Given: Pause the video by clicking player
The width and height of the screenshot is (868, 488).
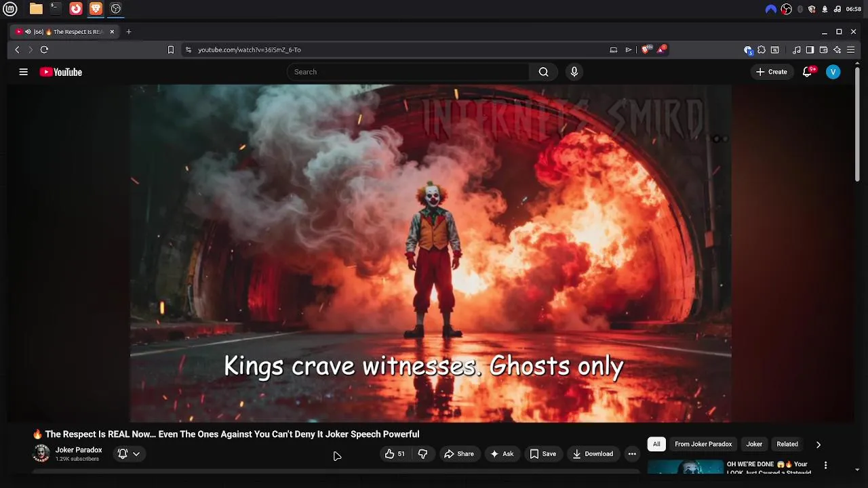Looking at the screenshot, I should (431, 252).
